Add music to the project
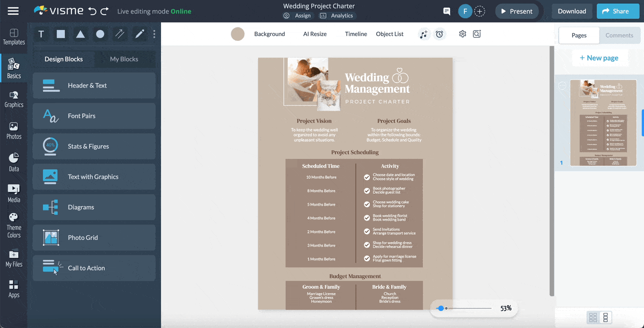 click(x=423, y=34)
